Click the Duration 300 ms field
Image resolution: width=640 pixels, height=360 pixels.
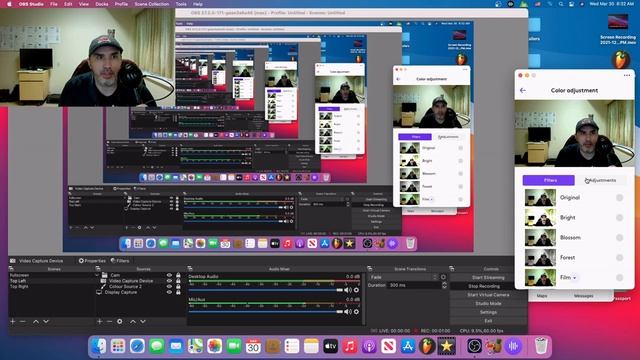(x=414, y=285)
